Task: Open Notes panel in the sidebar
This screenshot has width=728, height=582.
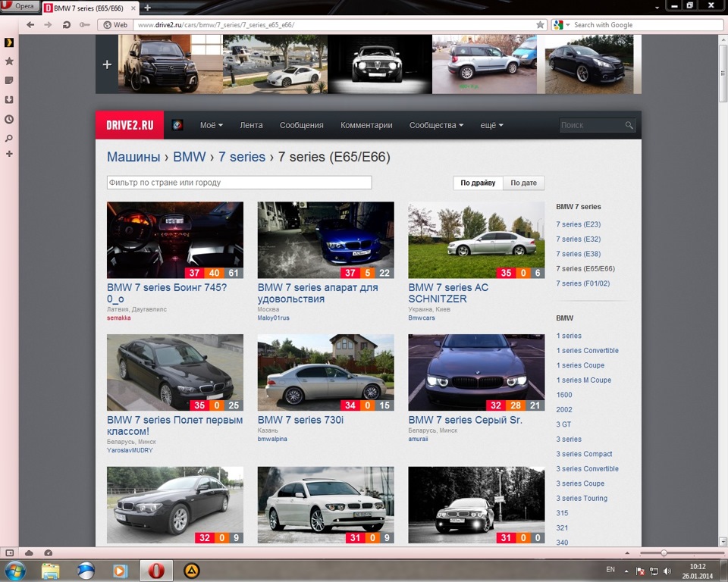Action: [9, 82]
